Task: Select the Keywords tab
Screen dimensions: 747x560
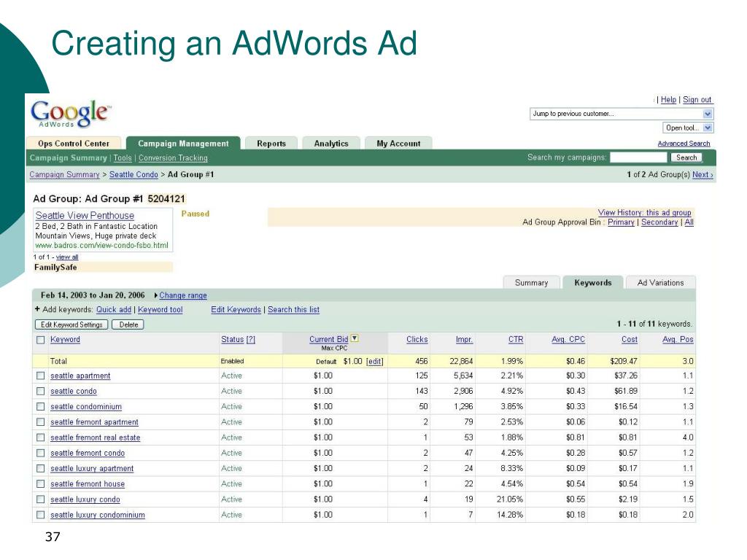Action: coord(593,282)
